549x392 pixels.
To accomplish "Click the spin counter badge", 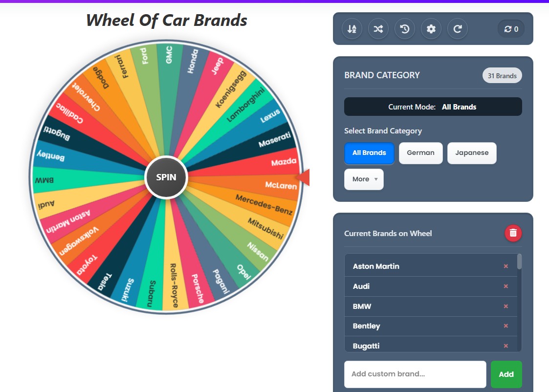I will click(x=511, y=29).
